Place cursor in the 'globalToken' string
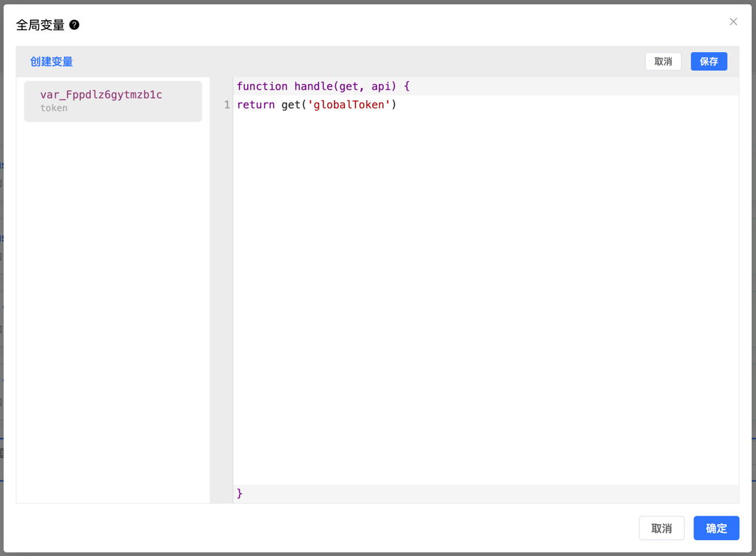This screenshot has width=756, height=556. (348, 105)
